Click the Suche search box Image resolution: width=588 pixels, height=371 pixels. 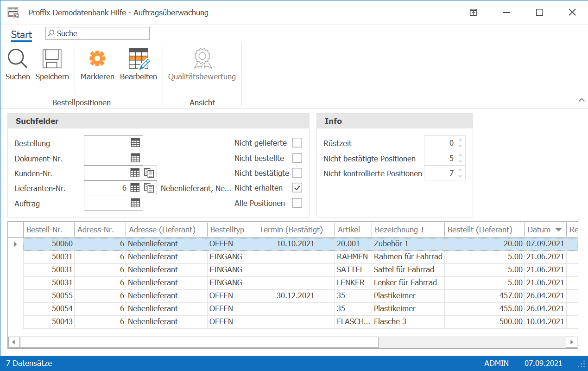click(97, 33)
